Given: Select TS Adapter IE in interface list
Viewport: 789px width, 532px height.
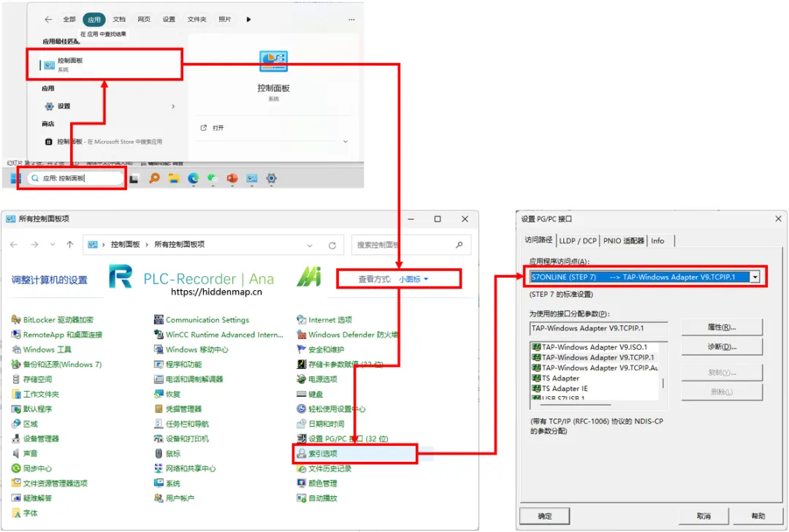Looking at the screenshot, I should pyautogui.click(x=594, y=389).
